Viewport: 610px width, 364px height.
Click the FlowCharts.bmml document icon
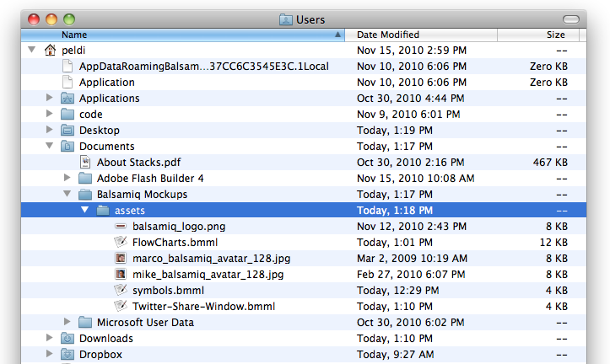pos(120,243)
